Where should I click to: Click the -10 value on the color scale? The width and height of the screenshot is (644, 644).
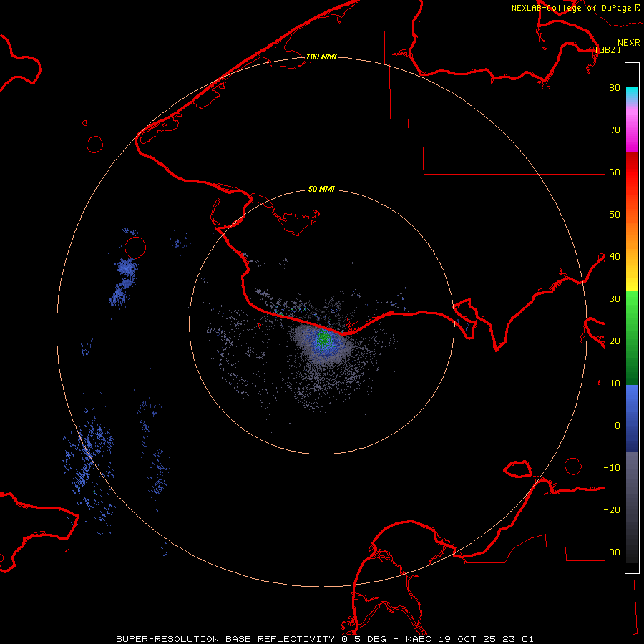pyautogui.click(x=612, y=468)
